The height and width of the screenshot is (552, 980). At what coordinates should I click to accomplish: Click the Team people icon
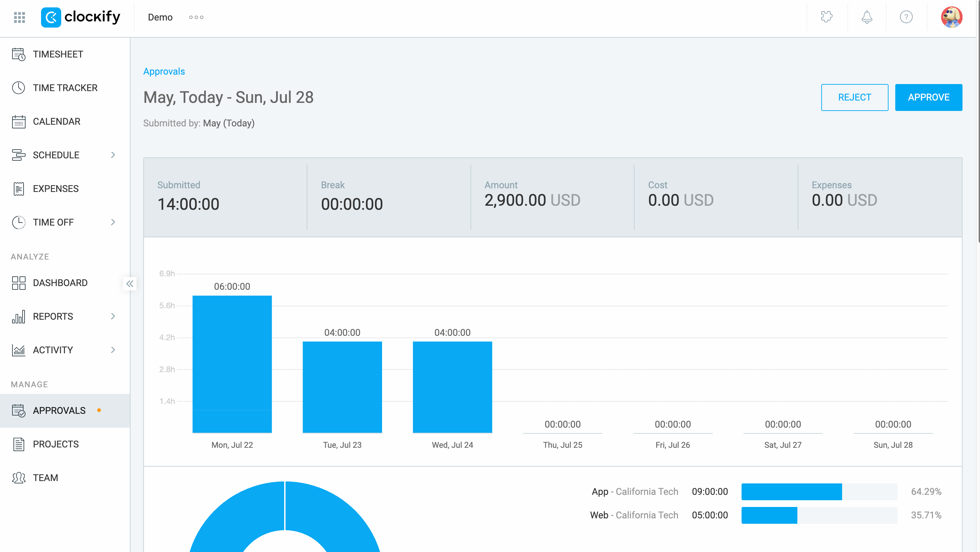(18, 478)
